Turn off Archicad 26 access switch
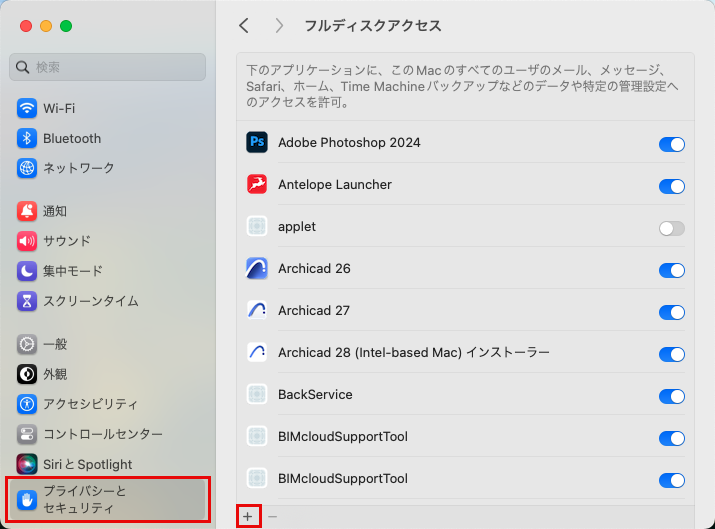 pyautogui.click(x=672, y=270)
